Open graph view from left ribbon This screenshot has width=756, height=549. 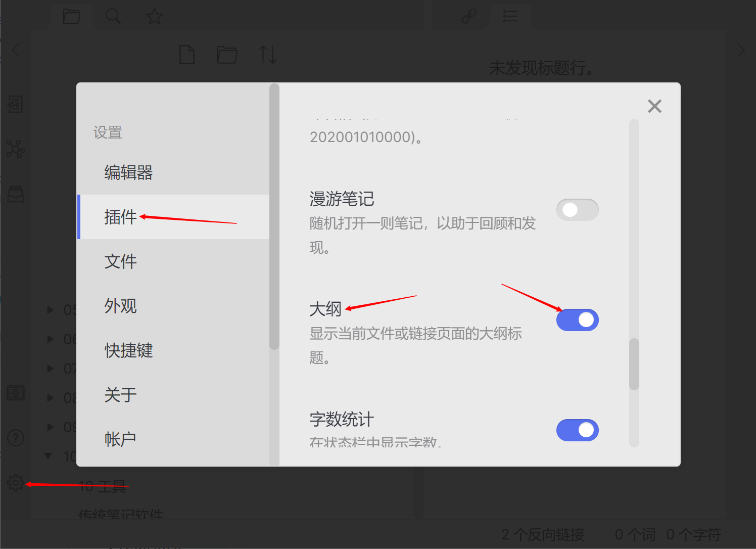tap(15, 149)
